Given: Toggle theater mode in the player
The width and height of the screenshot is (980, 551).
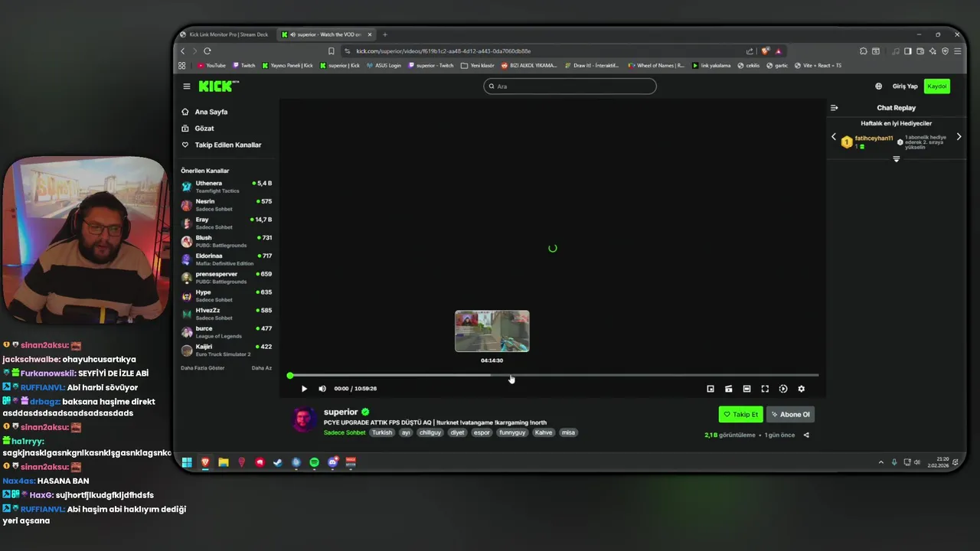Looking at the screenshot, I should [746, 389].
